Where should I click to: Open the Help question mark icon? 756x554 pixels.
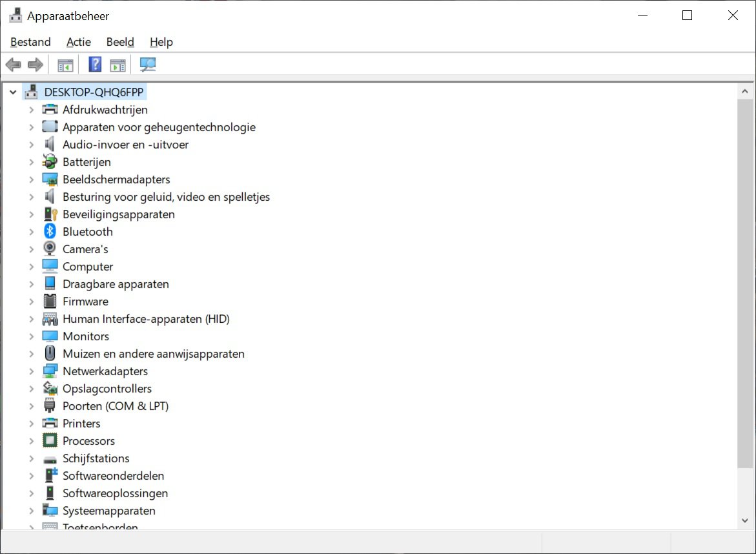95,64
